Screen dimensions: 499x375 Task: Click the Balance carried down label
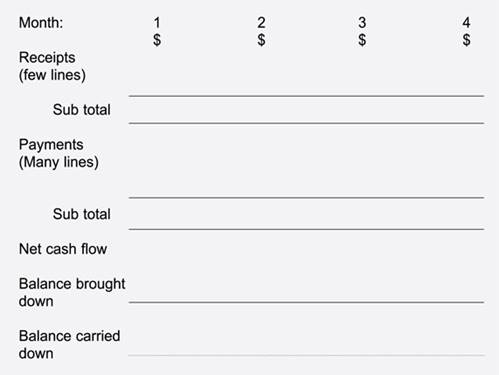tap(69, 345)
